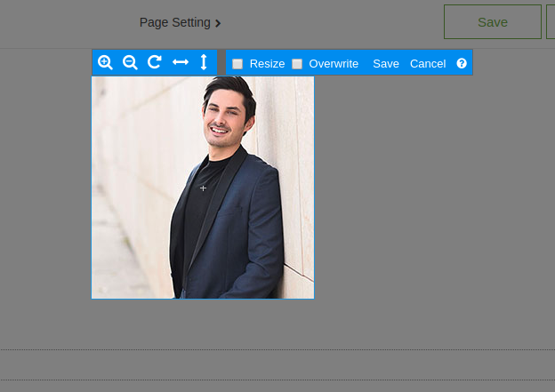Image resolution: width=555 pixels, height=392 pixels.
Task: Open the Page Setting menu text
Action: tap(174, 22)
